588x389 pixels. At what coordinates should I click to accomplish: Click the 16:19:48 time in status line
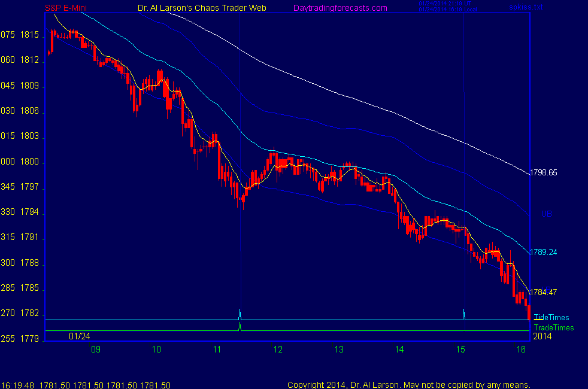point(17,385)
